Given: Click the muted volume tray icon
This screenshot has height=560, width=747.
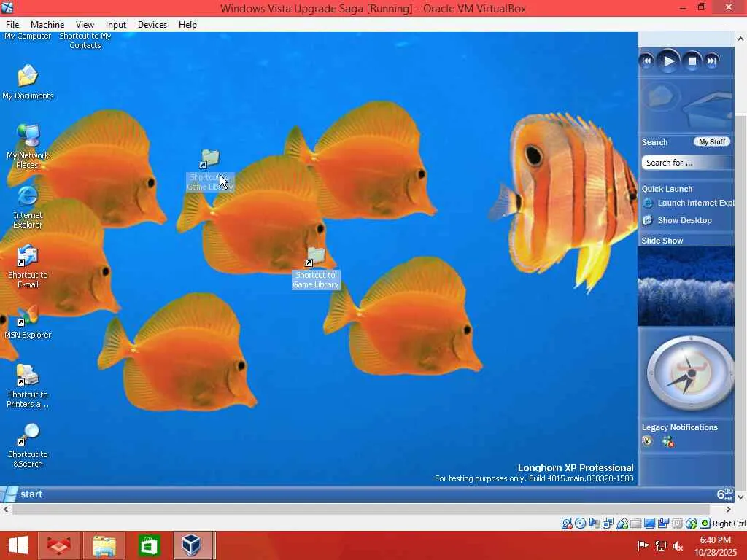Looking at the screenshot, I should [678, 546].
